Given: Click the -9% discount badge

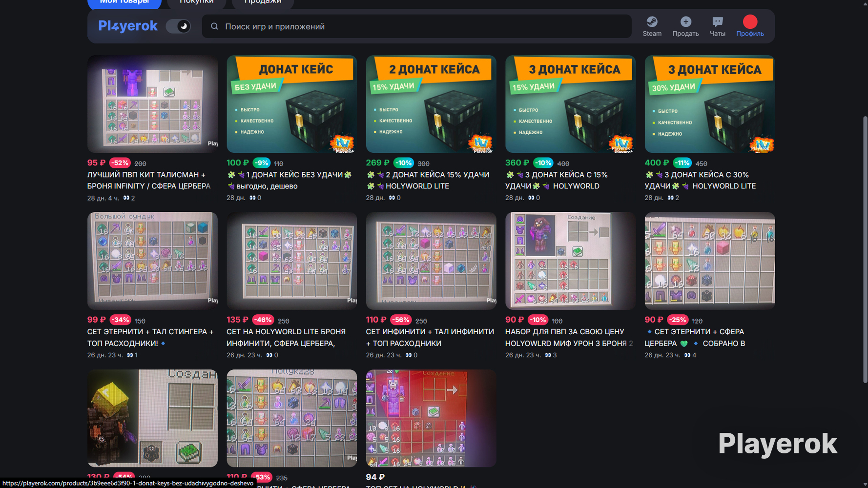Looking at the screenshot, I should 262,163.
